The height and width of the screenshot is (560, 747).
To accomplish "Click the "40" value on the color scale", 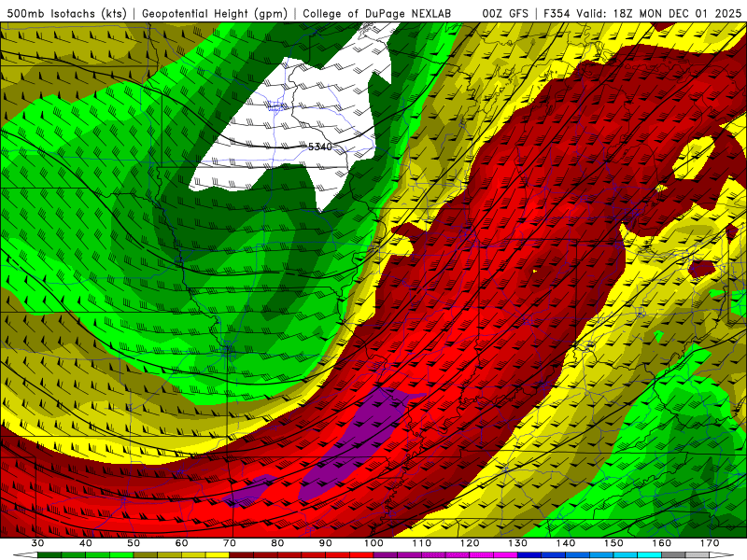I will [x=86, y=543].
